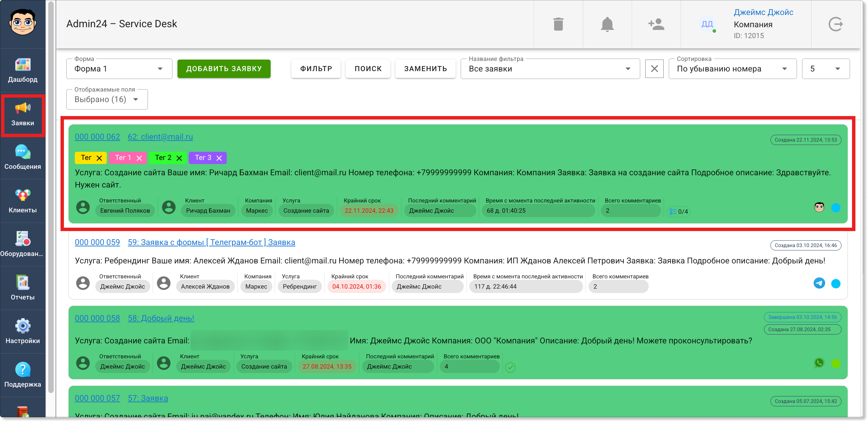Expand the Форма 1 dropdown

point(119,69)
